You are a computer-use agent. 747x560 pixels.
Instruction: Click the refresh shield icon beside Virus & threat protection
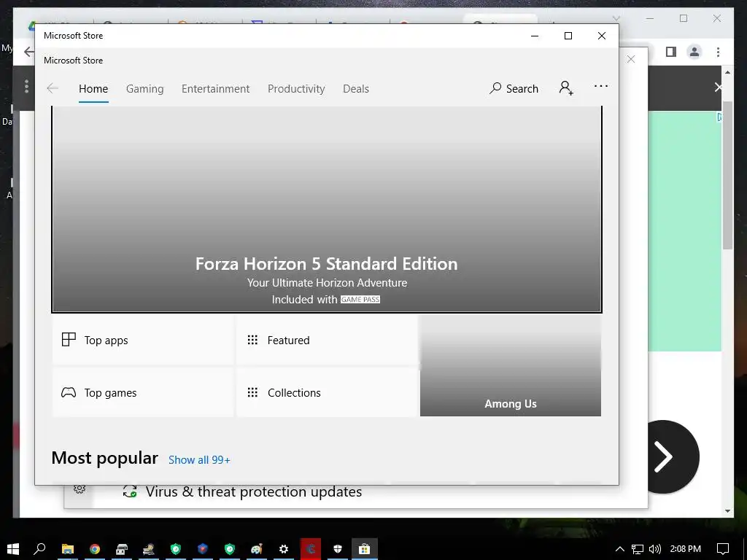pos(130,491)
